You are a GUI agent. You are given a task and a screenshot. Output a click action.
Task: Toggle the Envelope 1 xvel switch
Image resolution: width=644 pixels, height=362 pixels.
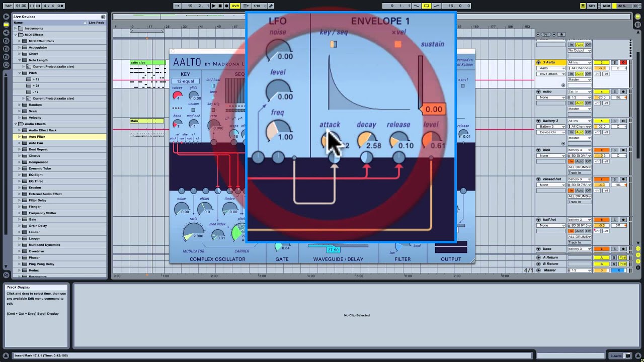click(398, 44)
